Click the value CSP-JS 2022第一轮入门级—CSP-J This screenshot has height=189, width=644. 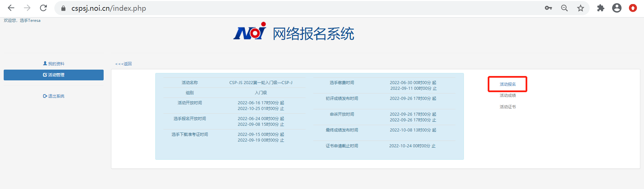coord(261,83)
